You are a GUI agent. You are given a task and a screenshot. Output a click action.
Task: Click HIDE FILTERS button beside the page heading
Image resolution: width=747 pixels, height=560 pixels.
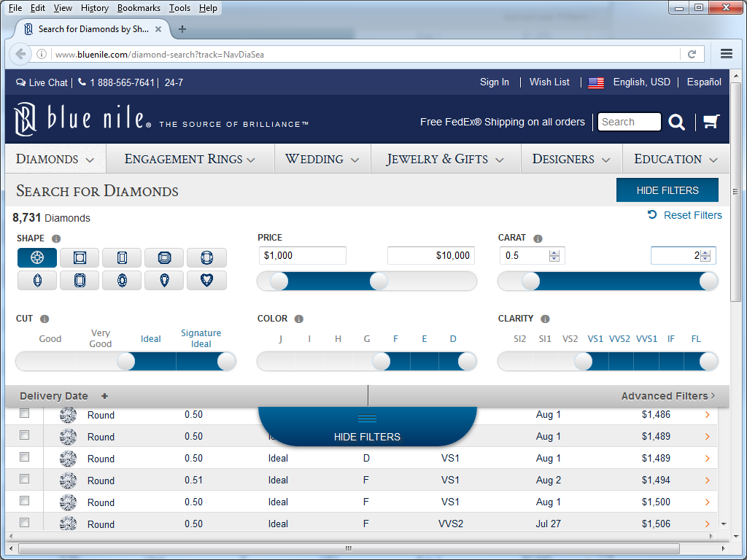[667, 190]
